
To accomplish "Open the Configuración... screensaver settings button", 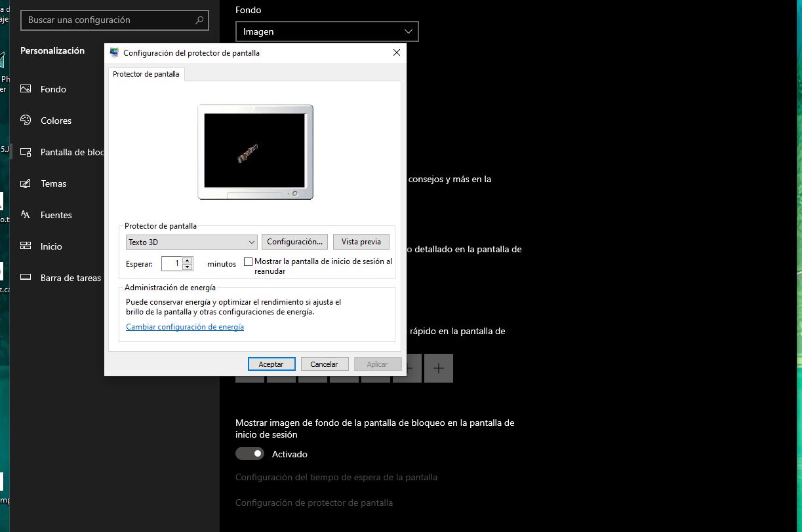I will [294, 242].
